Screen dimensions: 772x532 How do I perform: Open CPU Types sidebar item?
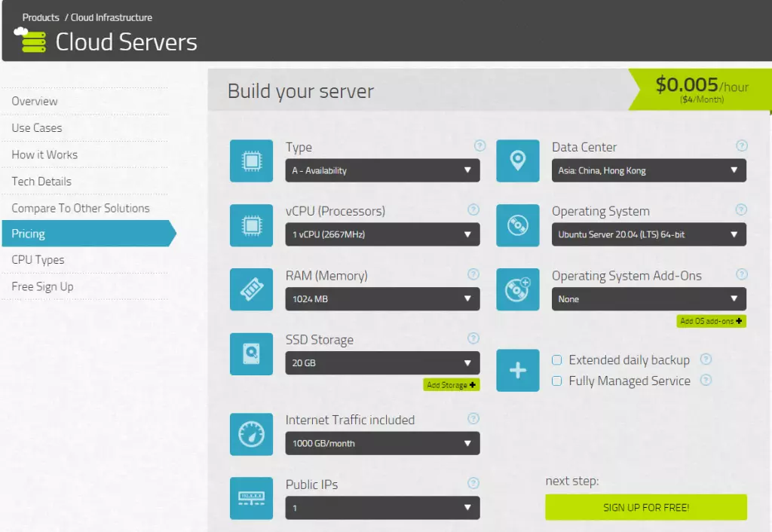click(38, 260)
